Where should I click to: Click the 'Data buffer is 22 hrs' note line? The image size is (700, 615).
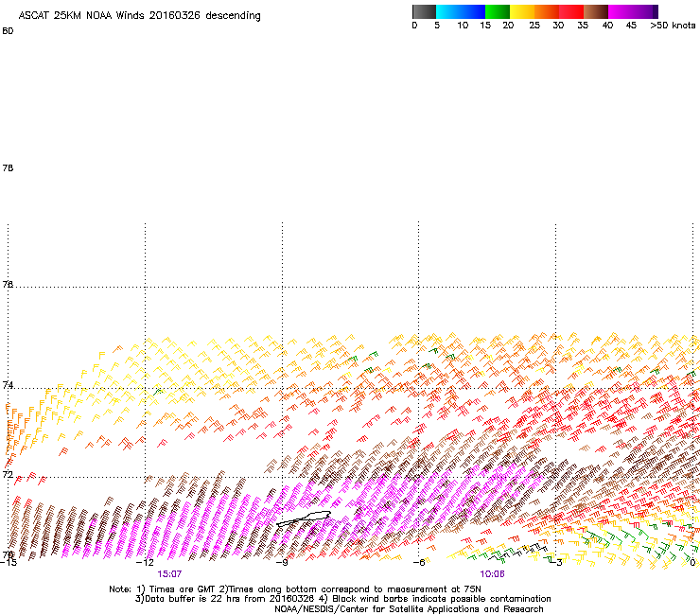point(342,599)
